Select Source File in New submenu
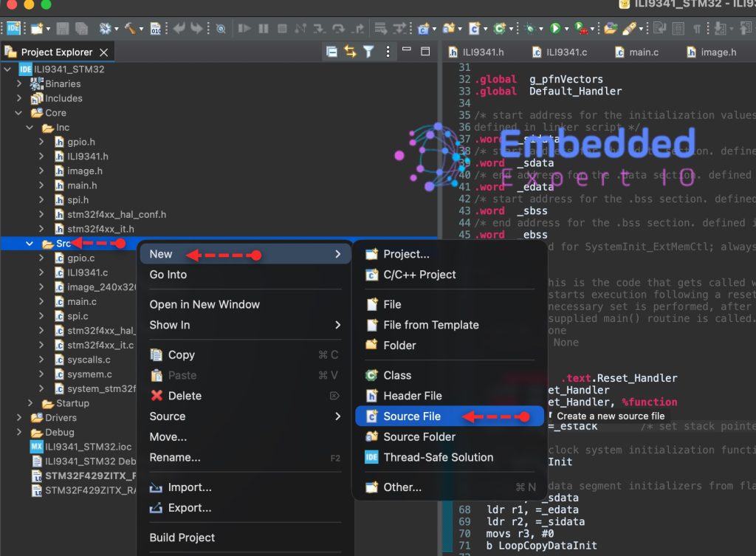 click(411, 416)
